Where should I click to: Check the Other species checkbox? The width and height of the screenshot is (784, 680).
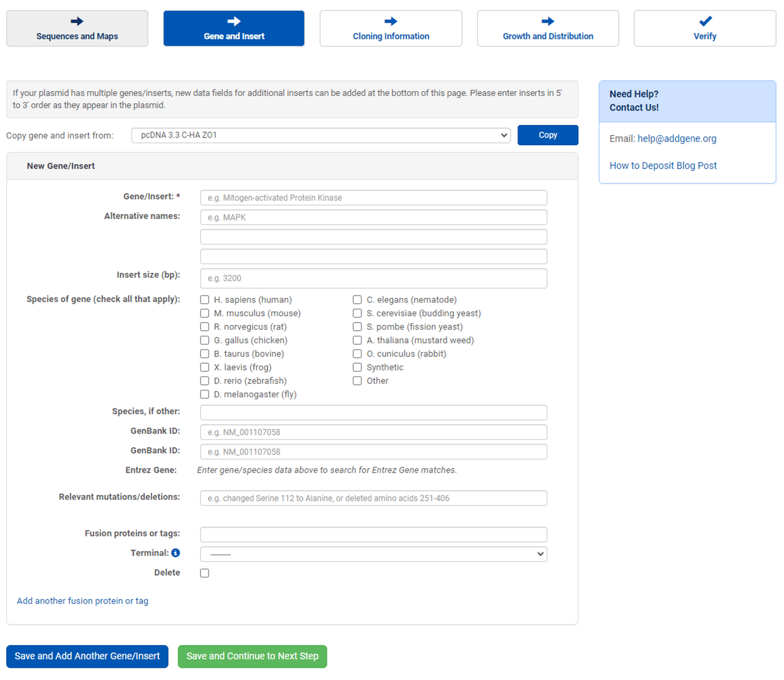[x=357, y=380]
